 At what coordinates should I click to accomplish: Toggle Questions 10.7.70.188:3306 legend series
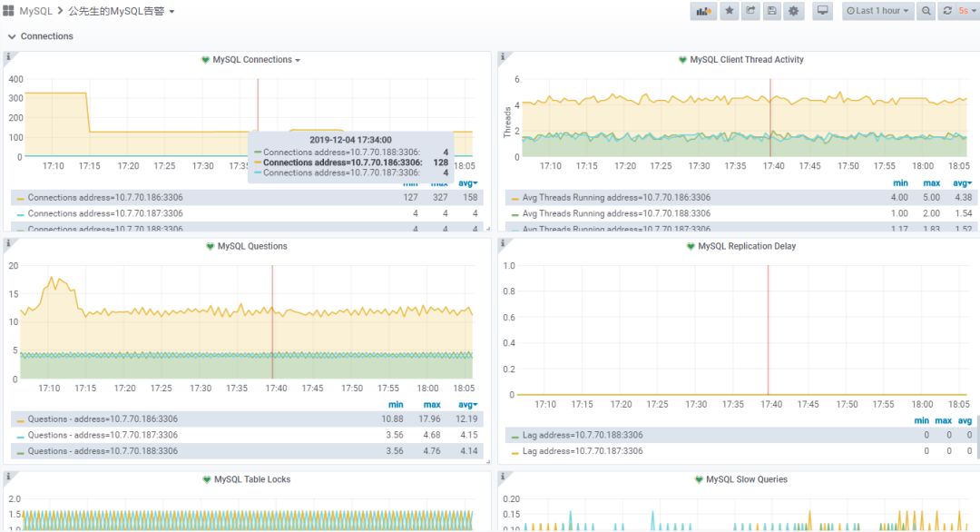coord(103,450)
